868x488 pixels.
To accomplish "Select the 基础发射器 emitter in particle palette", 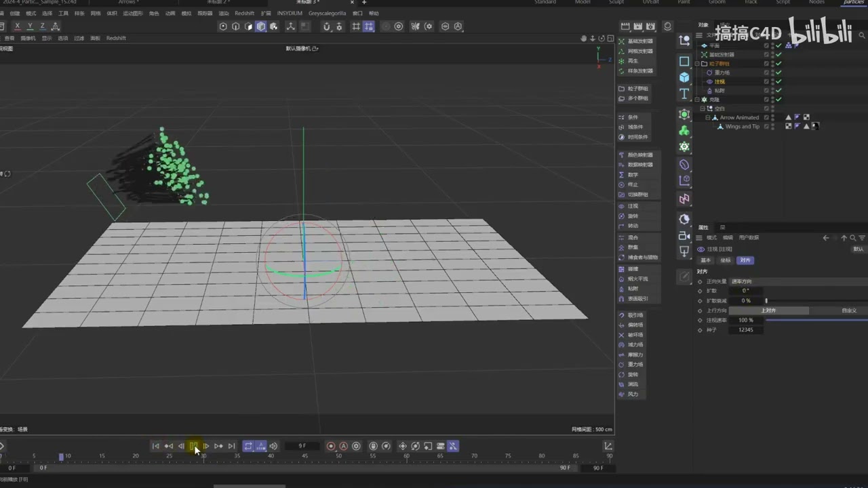I will point(636,41).
